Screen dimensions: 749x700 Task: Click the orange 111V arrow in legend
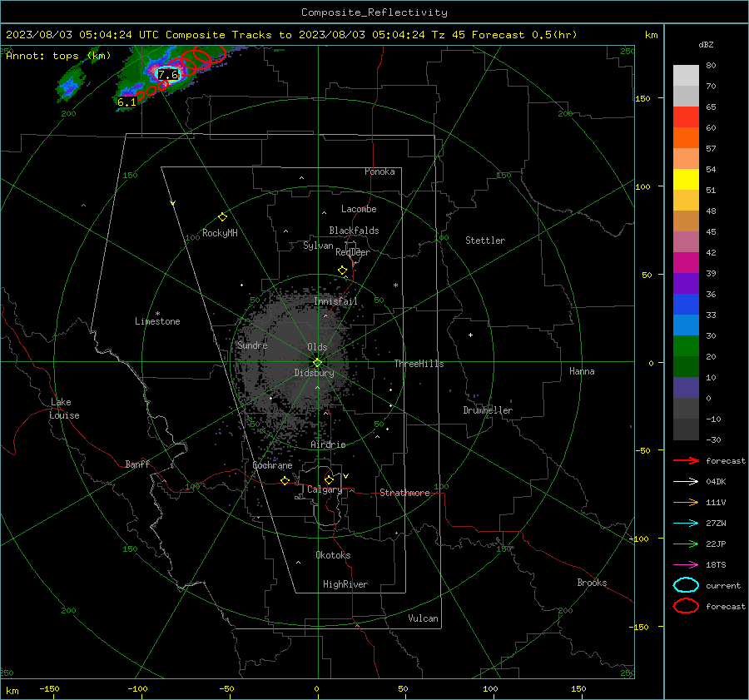point(686,502)
